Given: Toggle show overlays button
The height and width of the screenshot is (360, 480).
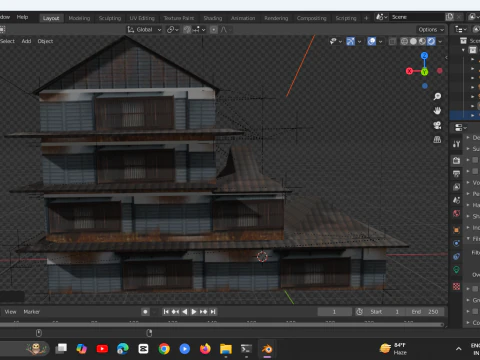Looking at the screenshot, I should click(x=371, y=41).
